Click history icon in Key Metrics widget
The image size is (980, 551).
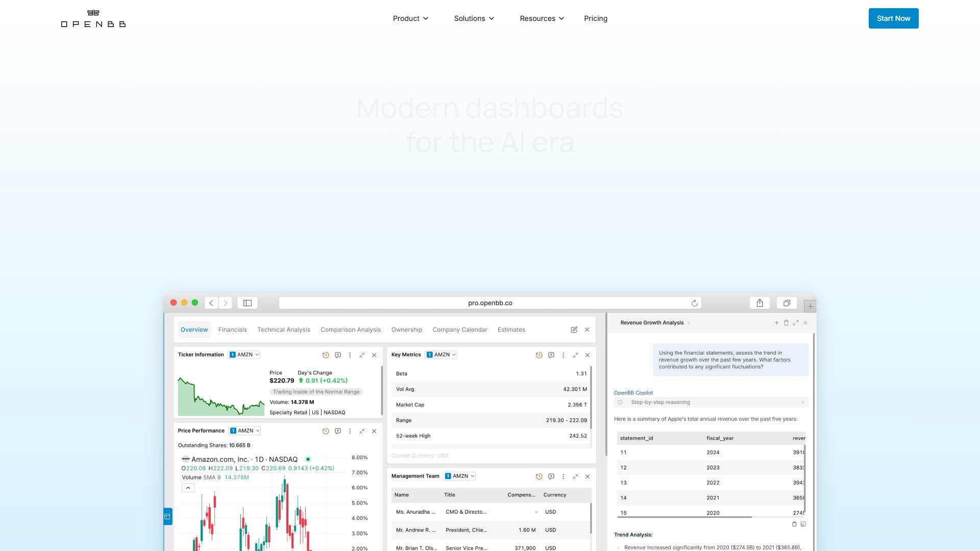pos(539,355)
